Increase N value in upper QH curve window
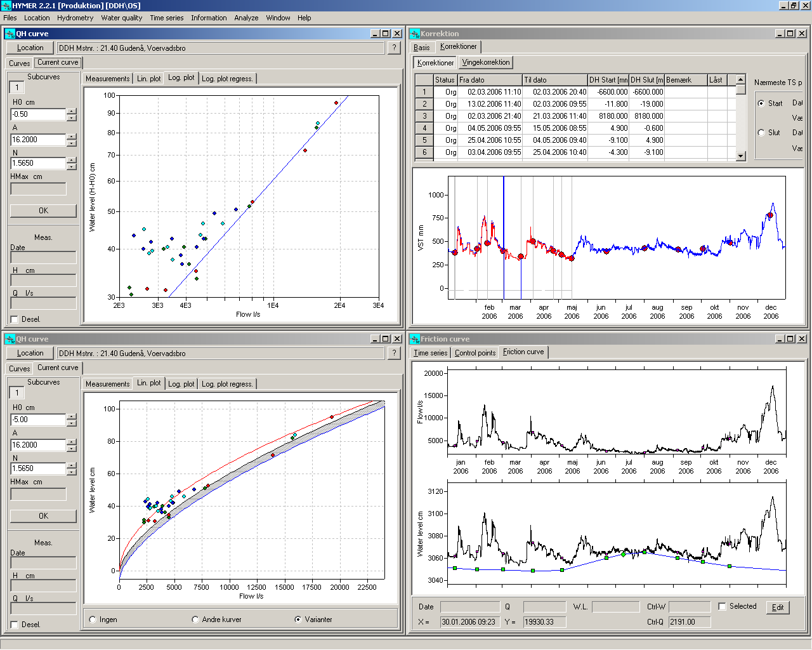Viewport: 812px width, 650px height. tap(72, 161)
